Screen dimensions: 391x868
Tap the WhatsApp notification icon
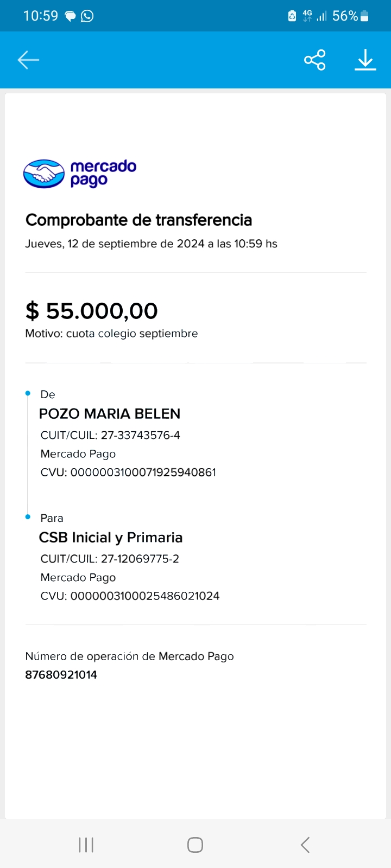pos(87,16)
